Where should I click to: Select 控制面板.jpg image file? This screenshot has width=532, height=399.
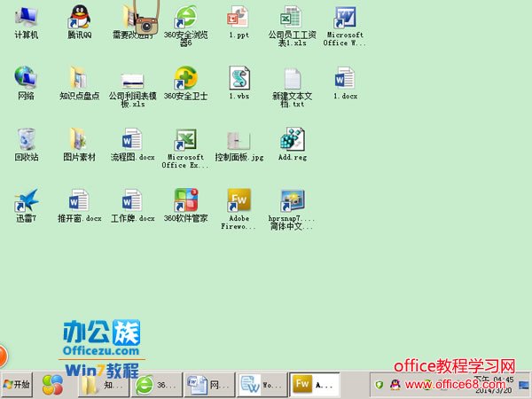click(239, 146)
